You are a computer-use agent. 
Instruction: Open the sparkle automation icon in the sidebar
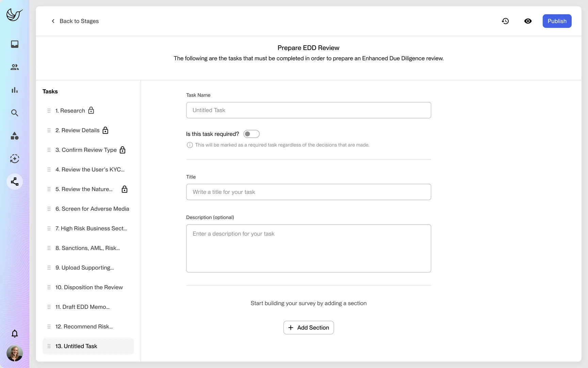15,159
